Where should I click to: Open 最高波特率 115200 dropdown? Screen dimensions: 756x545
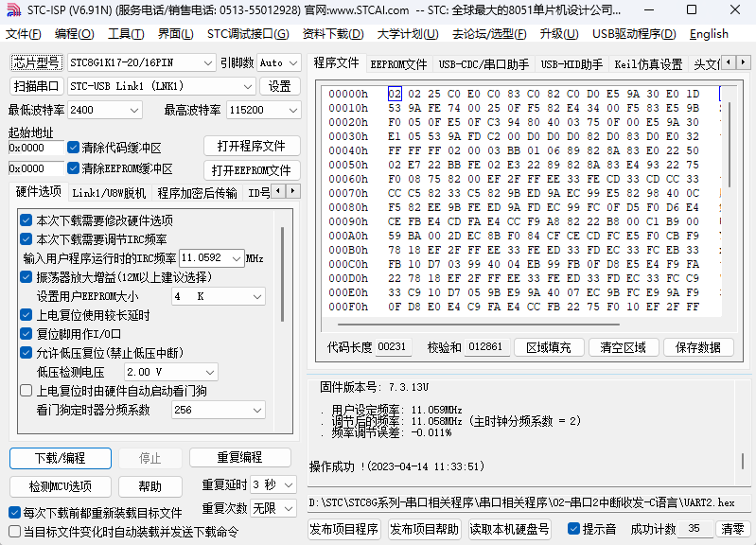pos(264,110)
